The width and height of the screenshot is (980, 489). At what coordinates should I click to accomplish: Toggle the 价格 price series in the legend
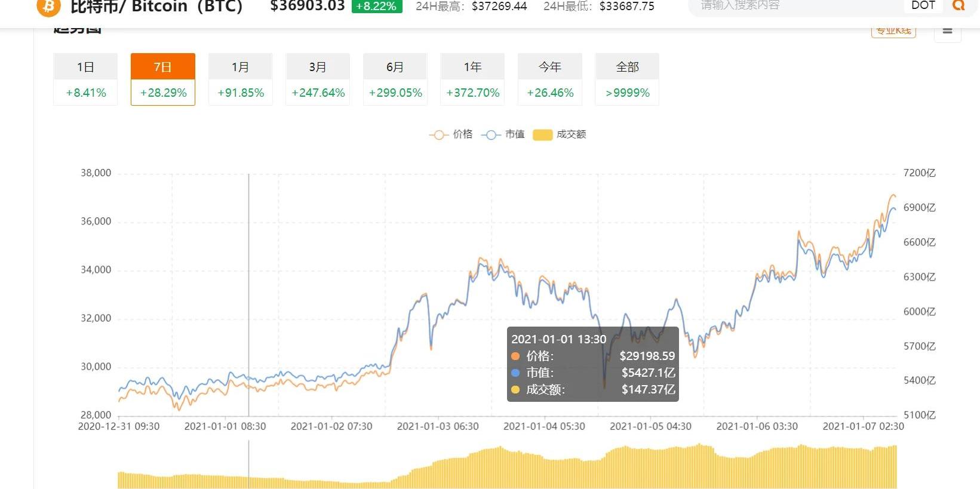pos(451,134)
